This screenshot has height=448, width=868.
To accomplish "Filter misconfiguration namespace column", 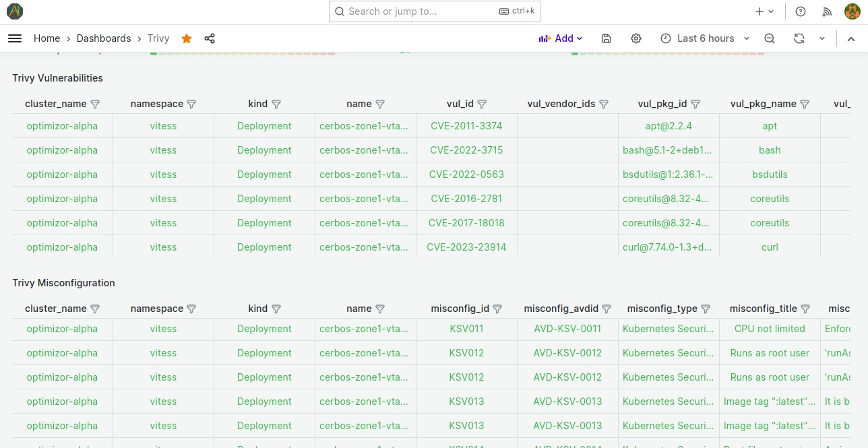I will click(x=191, y=309).
